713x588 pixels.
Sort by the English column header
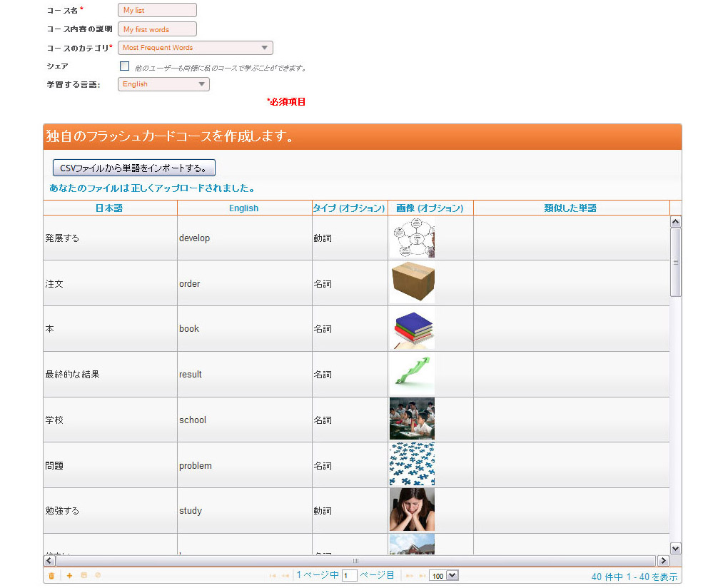(x=243, y=208)
